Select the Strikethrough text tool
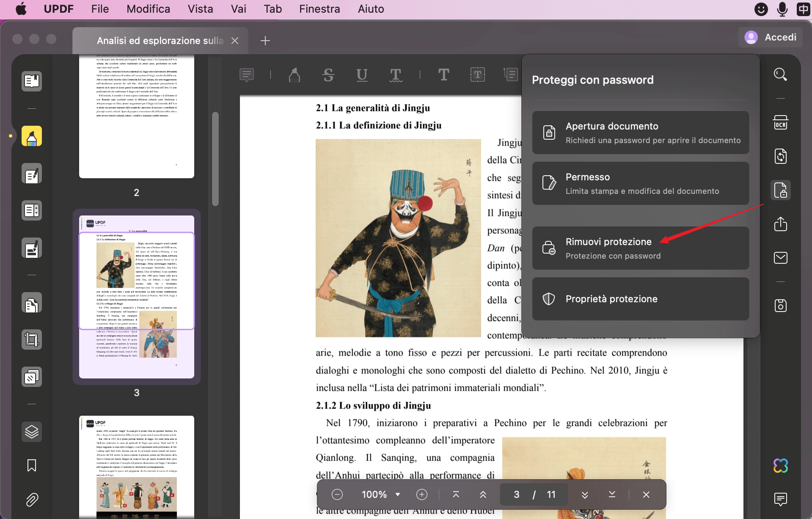Screen dimensions: 812x519 328,75
